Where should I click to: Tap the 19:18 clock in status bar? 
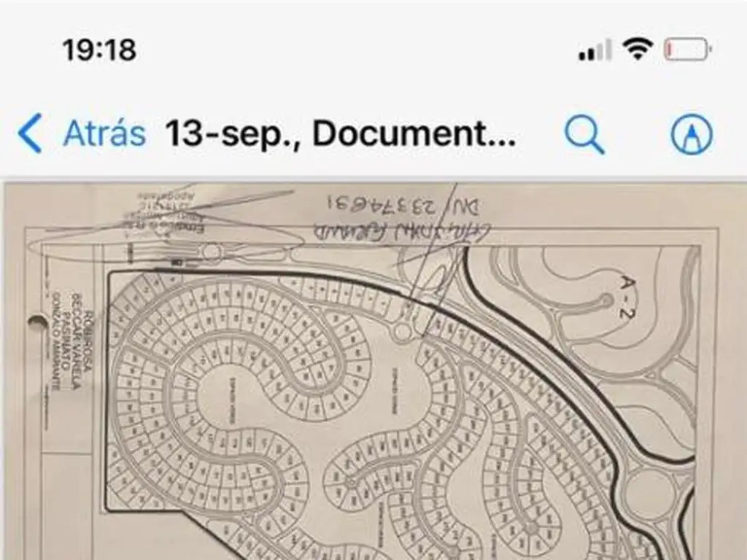coord(99,50)
